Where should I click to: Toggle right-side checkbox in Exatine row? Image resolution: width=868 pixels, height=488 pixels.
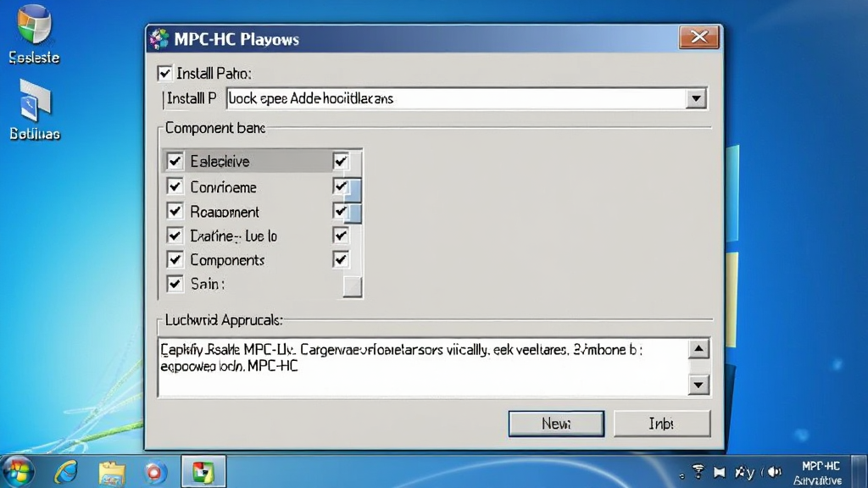(x=341, y=236)
